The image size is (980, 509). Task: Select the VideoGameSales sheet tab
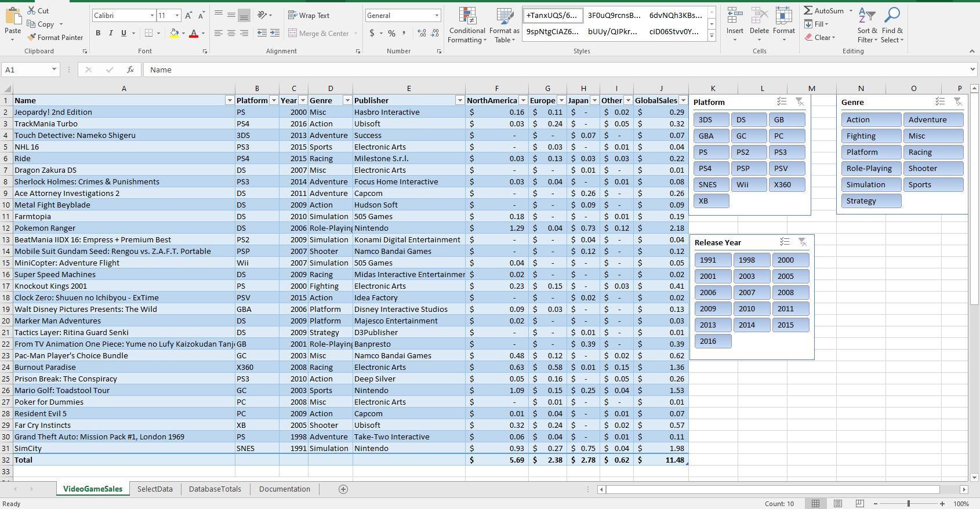click(x=93, y=489)
